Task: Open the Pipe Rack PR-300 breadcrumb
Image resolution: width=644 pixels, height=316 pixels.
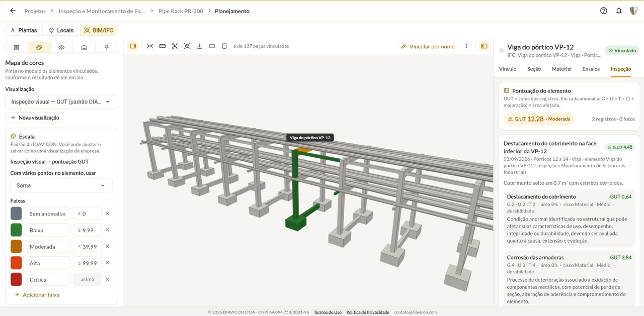Action: [181, 11]
